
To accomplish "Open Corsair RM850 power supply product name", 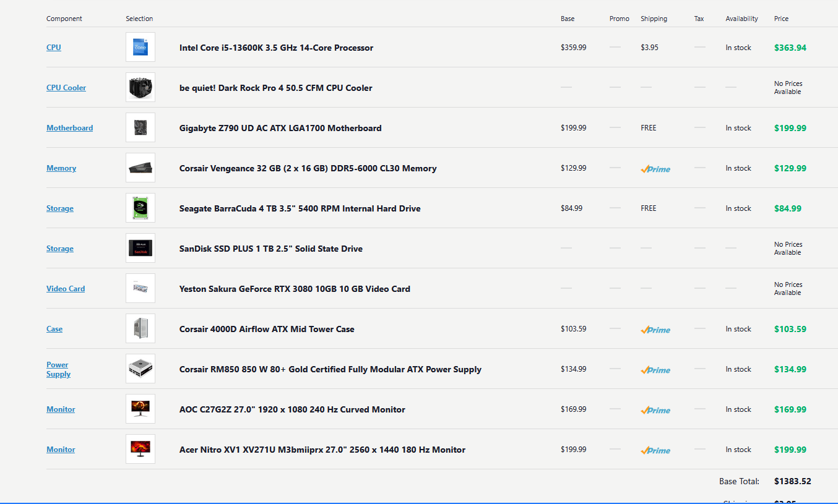I will pyautogui.click(x=330, y=369).
